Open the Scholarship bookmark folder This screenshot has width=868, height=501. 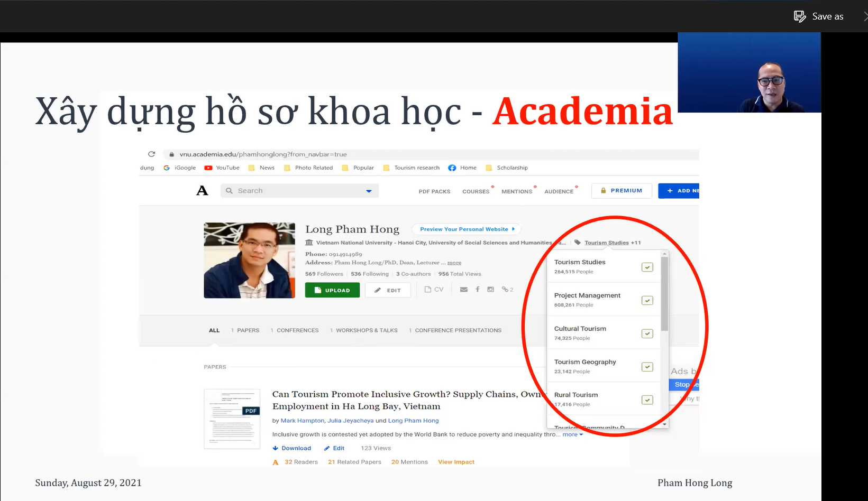[507, 168]
